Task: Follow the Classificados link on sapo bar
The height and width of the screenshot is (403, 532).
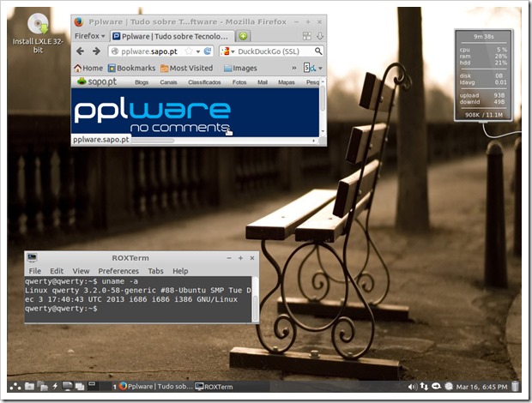Action: pos(204,82)
